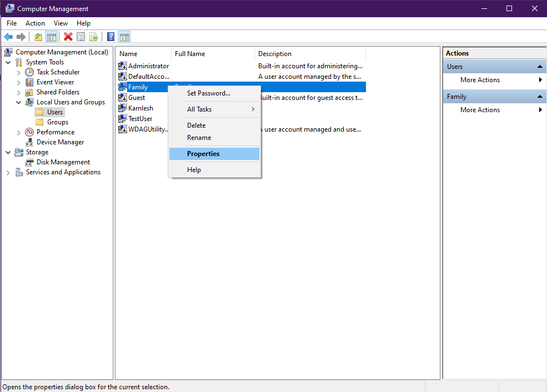Image resolution: width=547 pixels, height=392 pixels.
Task: Open Help via blue question mark icon
Action: pyautogui.click(x=111, y=37)
